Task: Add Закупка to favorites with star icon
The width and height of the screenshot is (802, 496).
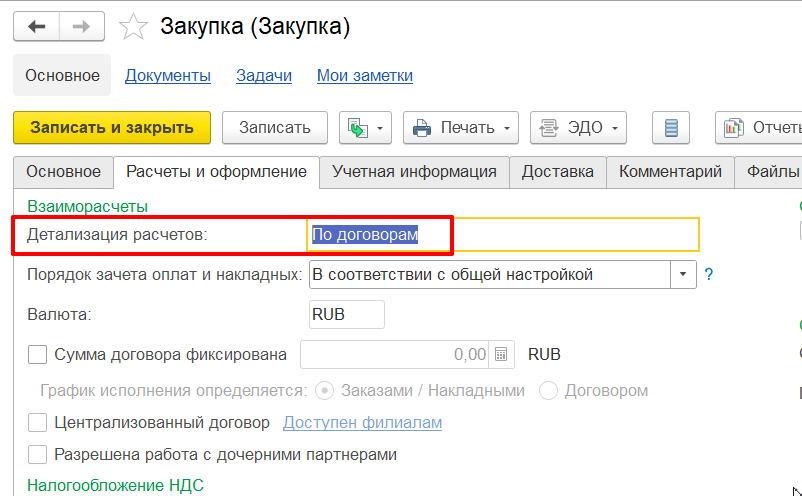Action: [133, 27]
